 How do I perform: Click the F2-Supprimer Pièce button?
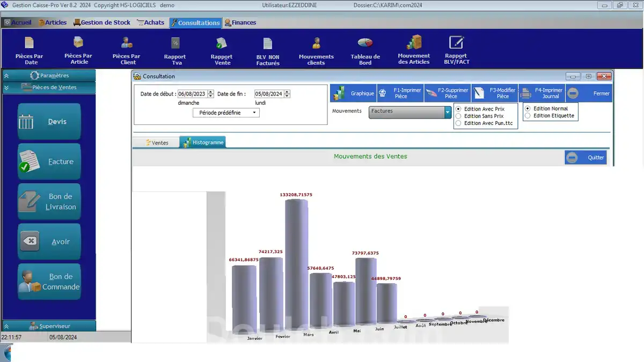tap(447, 92)
